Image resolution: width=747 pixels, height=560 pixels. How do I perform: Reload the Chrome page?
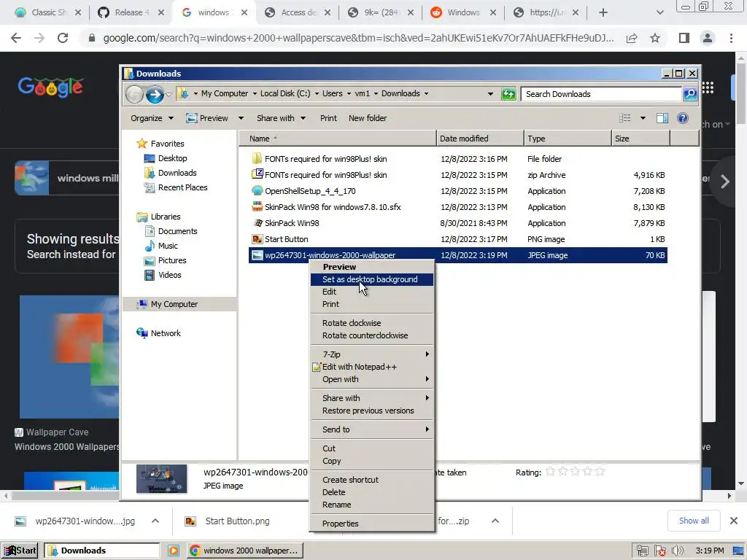point(63,38)
